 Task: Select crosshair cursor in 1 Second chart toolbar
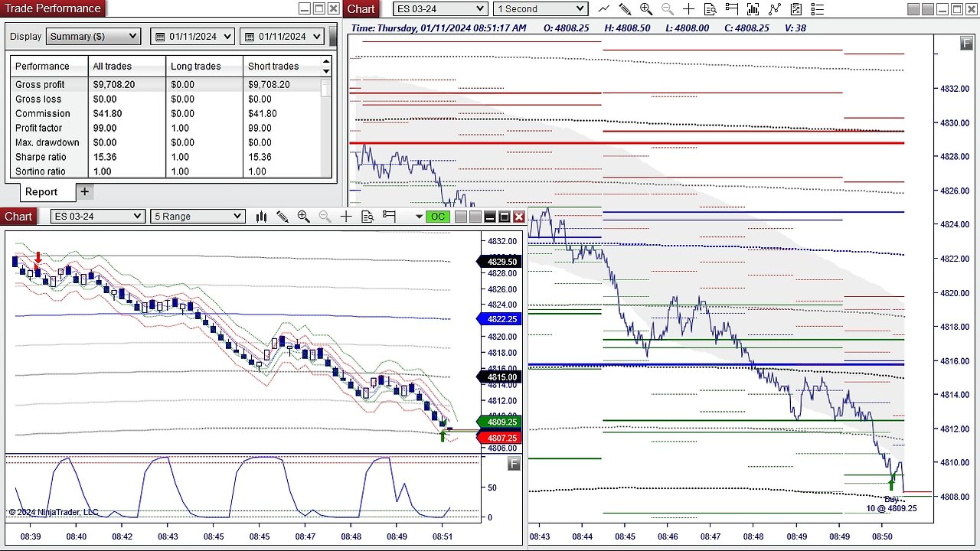(x=688, y=9)
